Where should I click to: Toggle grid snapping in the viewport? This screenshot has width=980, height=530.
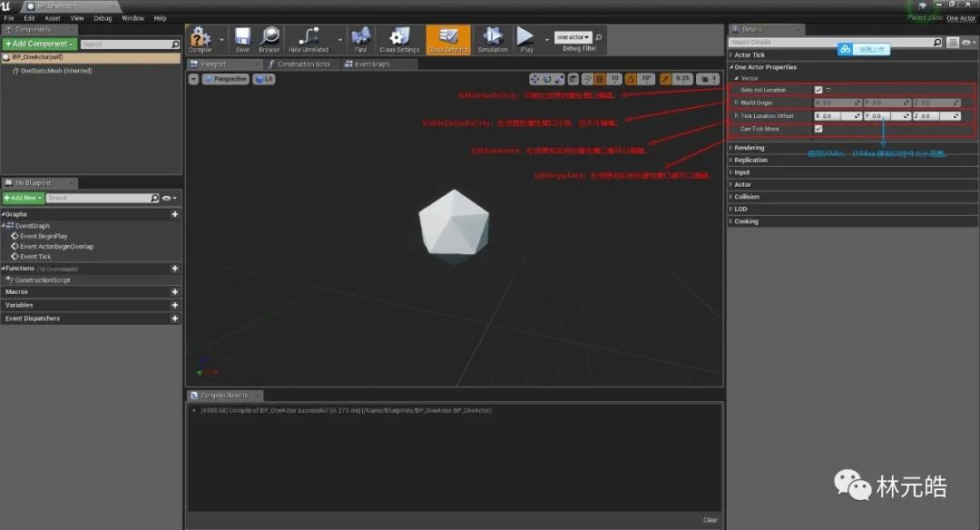coord(600,79)
